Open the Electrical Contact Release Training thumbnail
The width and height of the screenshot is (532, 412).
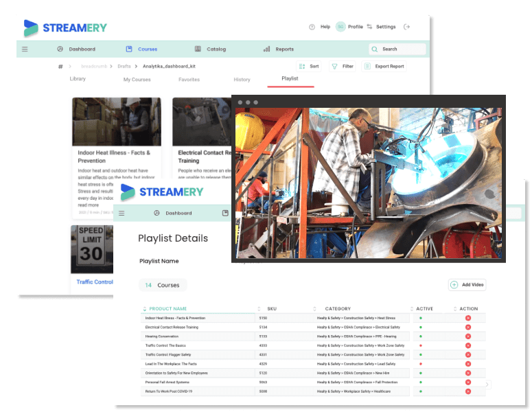[x=202, y=122]
